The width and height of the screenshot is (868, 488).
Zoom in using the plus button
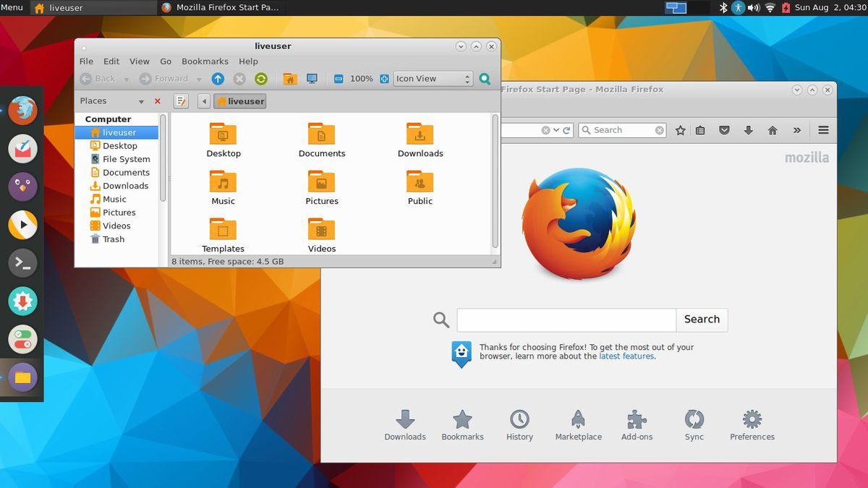[x=384, y=79]
